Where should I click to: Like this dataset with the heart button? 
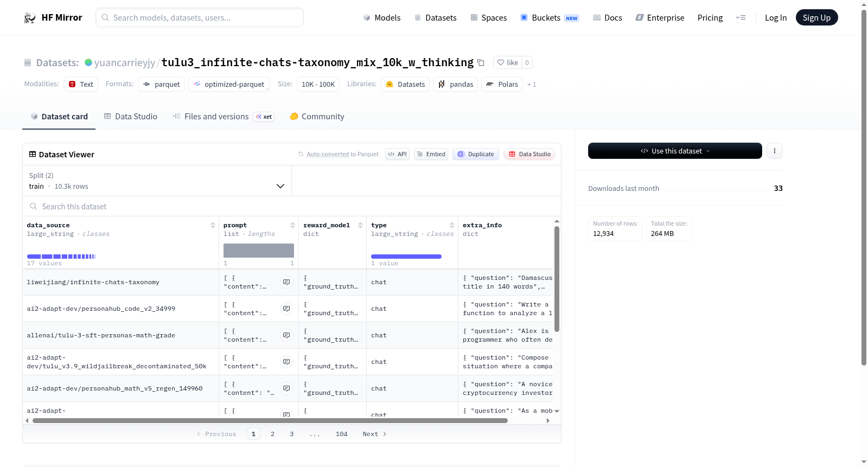click(x=507, y=62)
